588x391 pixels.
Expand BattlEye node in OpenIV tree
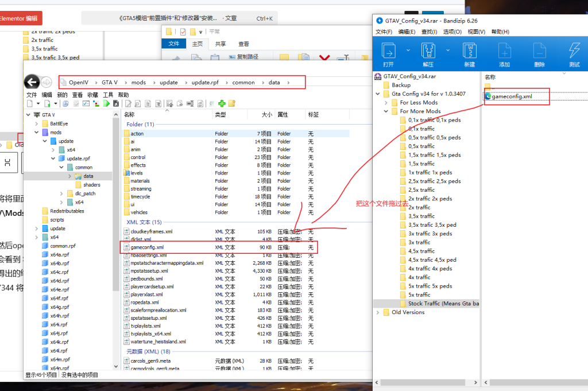coord(36,123)
